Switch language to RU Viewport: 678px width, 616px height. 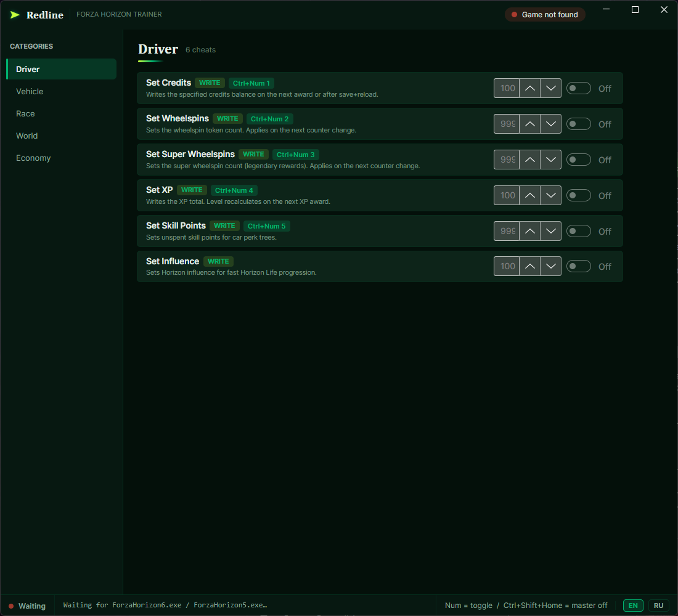coord(658,606)
